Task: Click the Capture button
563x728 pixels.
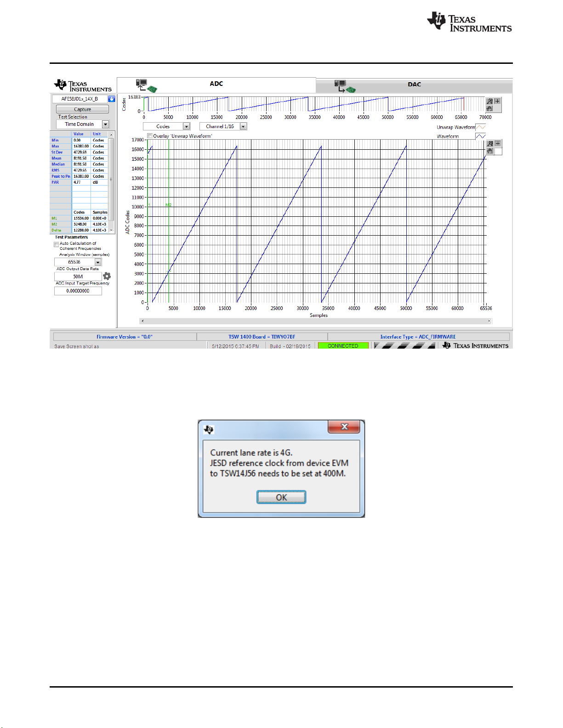Action: (x=83, y=109)
